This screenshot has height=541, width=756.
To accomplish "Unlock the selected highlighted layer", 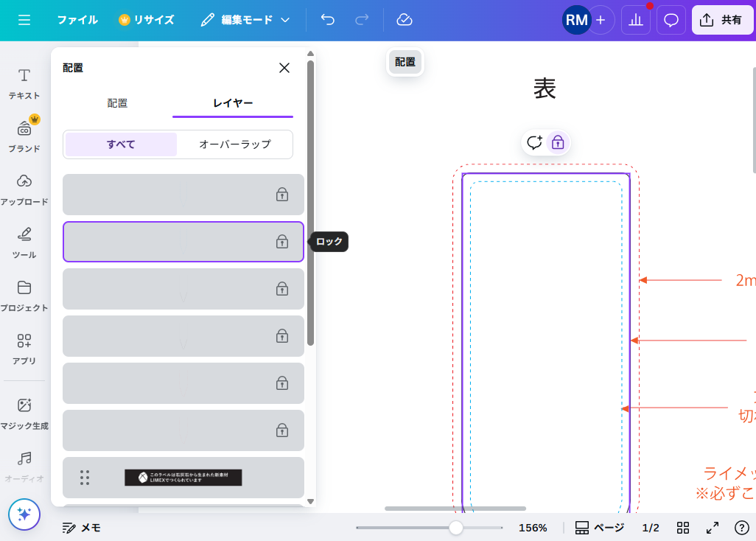I will (x=281, y=242).
